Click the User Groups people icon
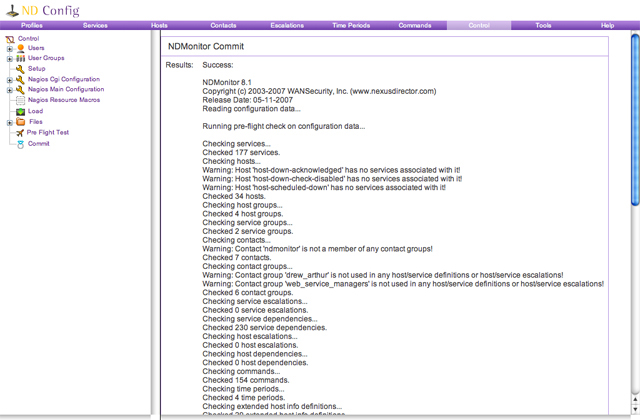640x420 pixels. click(20, 59)
